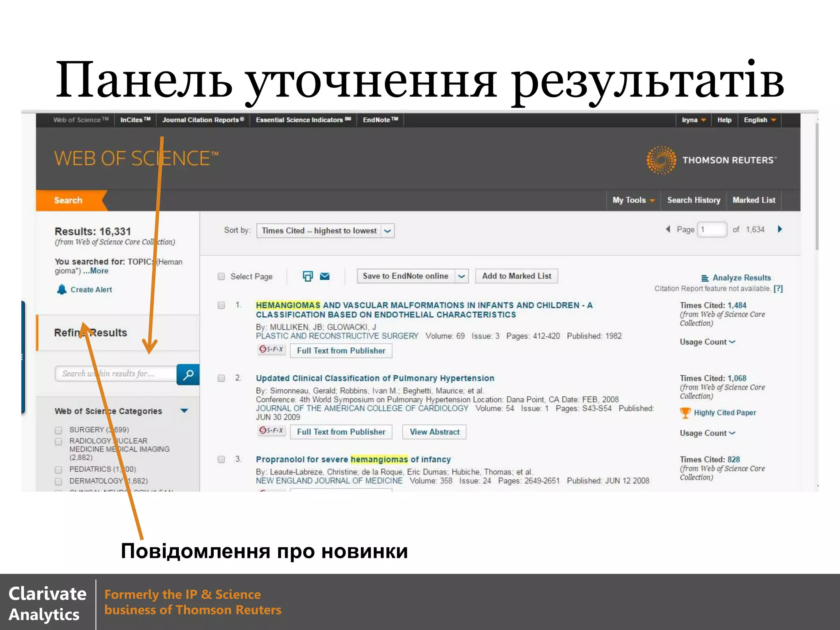Screen dimensions: 840x630
Task: Check the RADIOLOGY NUCLEAR MEDICINE category checkbox
Action: [58, 442]
